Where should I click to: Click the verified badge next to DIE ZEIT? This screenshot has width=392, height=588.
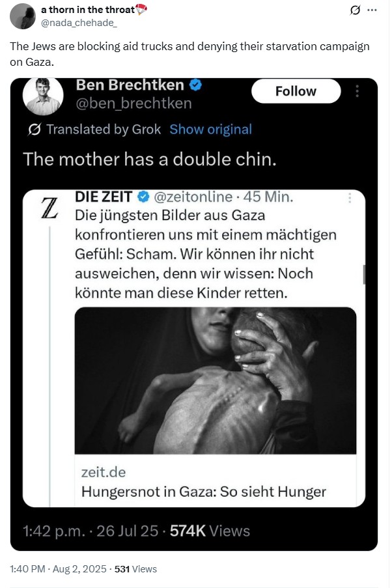point(143,196)
